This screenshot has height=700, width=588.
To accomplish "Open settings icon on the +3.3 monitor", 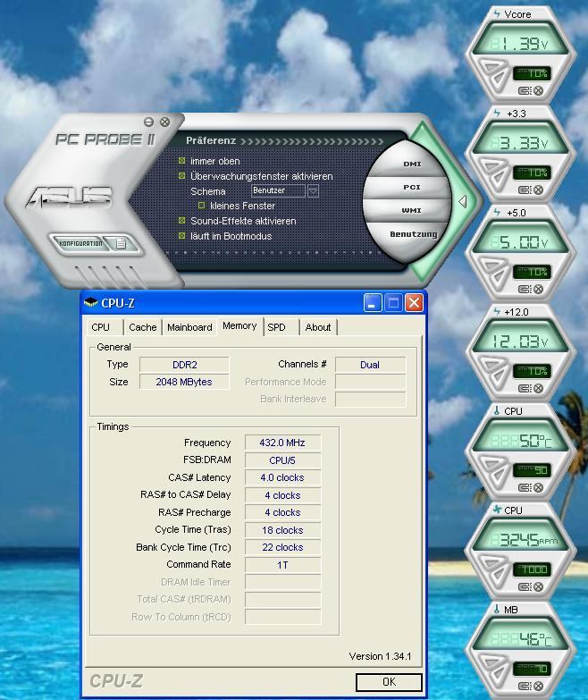I will point(525,190).
